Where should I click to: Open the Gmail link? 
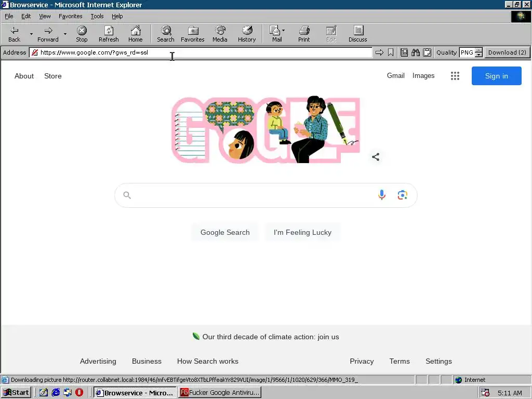click(x=395, y=76)
